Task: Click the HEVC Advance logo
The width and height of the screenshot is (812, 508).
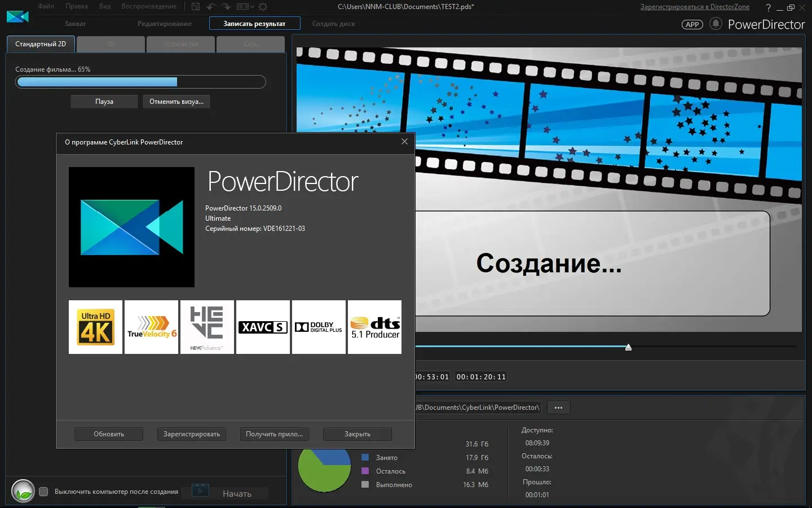Action: (207, 327)
